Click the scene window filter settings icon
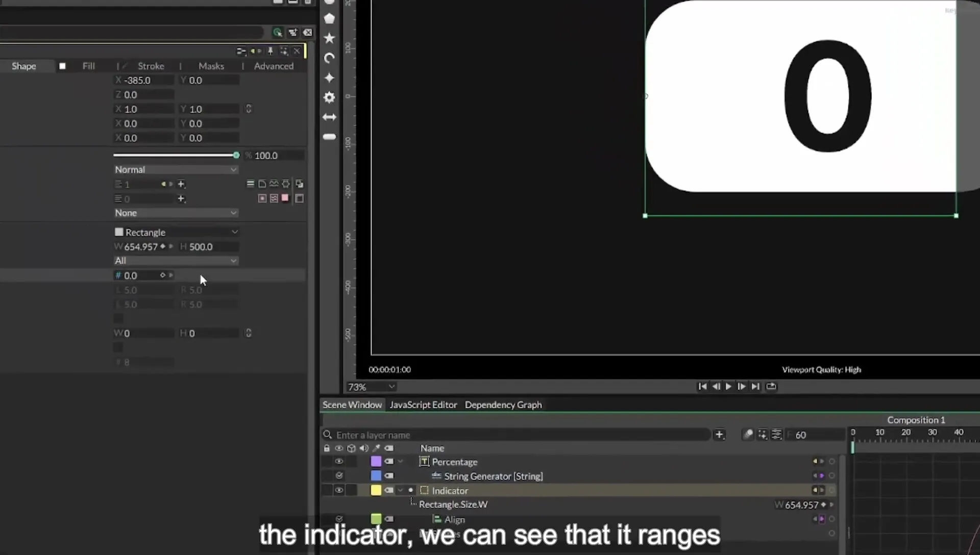 776,435
